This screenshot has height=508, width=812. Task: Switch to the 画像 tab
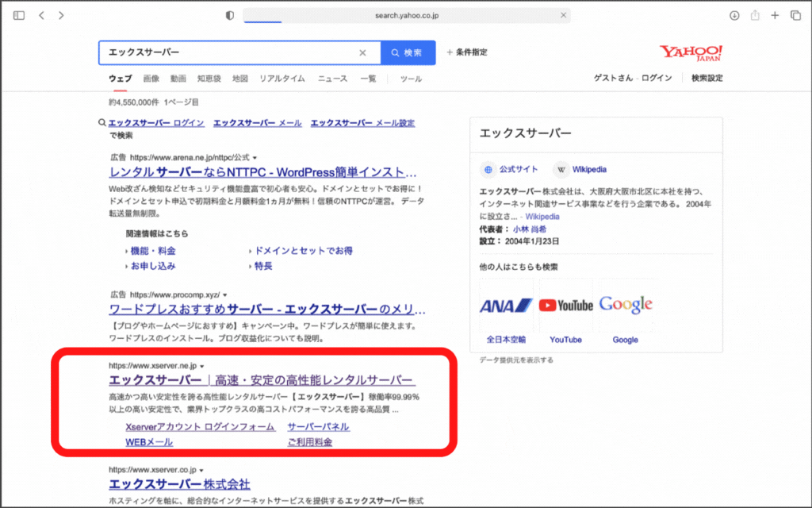click(x=151, y=79)
